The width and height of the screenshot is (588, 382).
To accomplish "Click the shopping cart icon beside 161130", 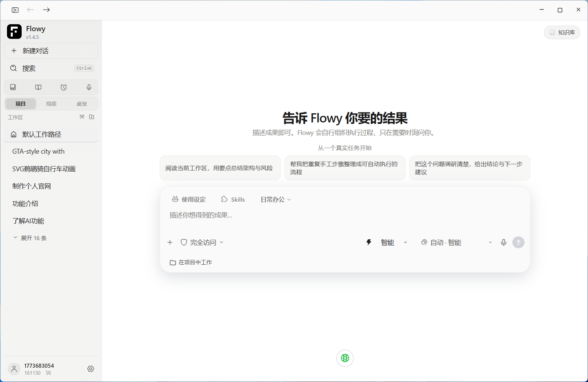I will click(48, 373).
